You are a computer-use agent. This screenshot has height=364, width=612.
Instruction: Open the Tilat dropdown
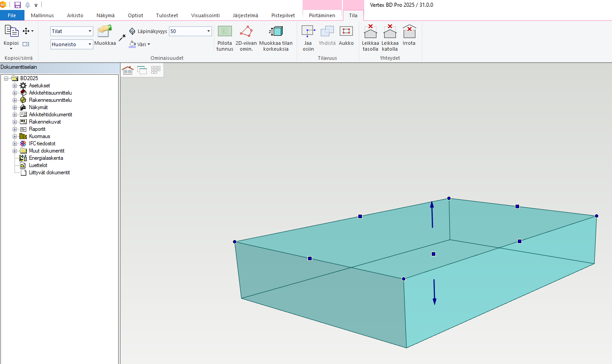point(90,31)
